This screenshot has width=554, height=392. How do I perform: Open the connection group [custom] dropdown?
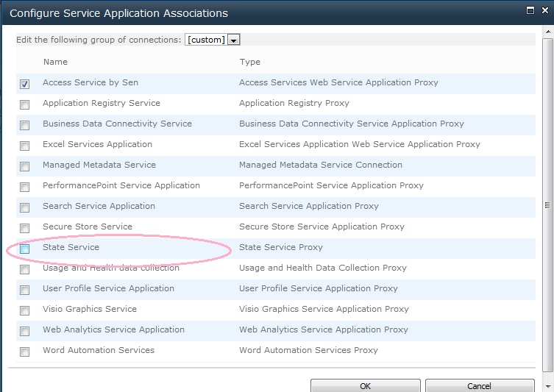234,40
